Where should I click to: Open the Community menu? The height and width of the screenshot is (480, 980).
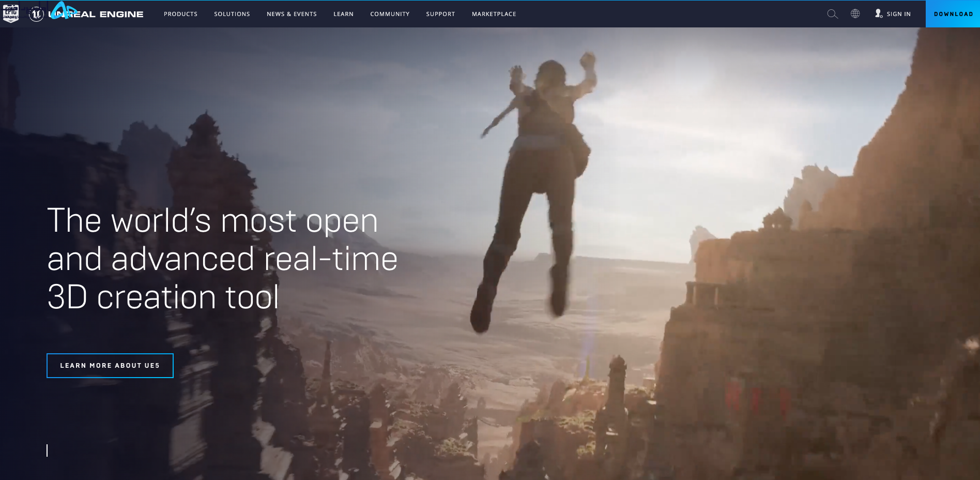pyautogui.click(x=390, y=14)
